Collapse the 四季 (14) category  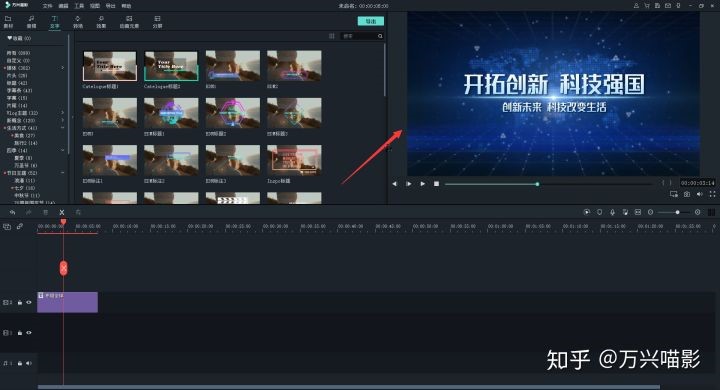click(62, 150)
